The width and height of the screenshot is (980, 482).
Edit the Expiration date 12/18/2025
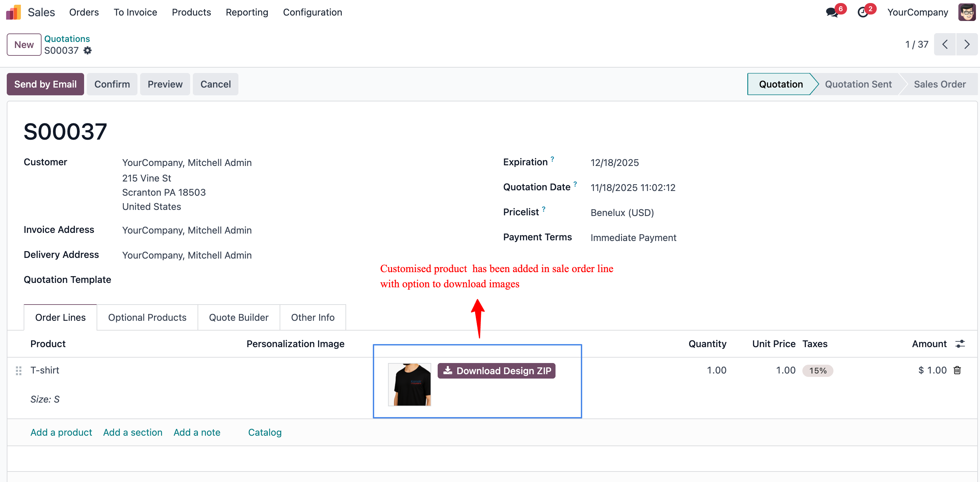614,163
